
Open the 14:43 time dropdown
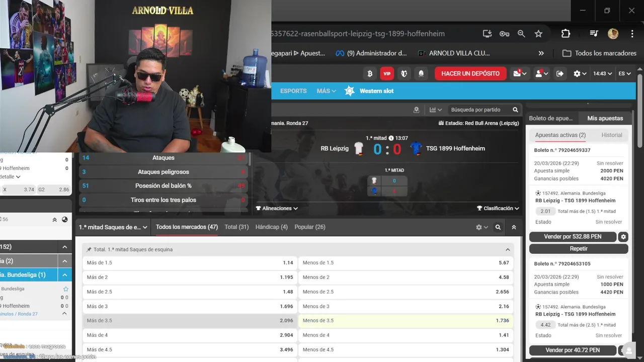coord(602,73)
